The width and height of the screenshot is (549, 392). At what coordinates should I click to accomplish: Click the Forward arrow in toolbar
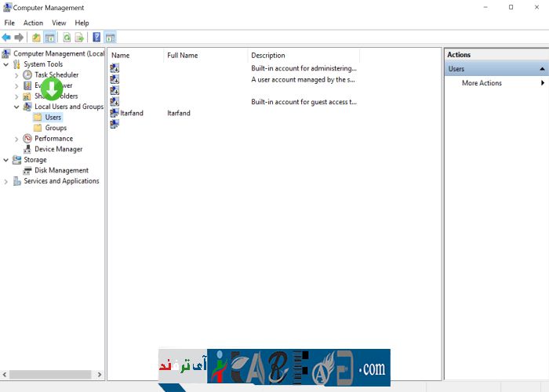[19, 37]
